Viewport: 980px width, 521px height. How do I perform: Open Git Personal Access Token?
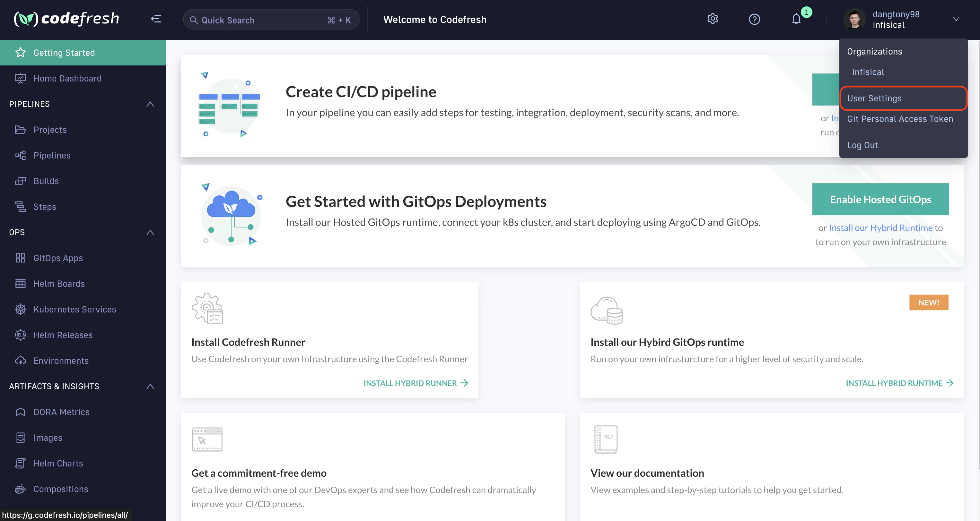pyautogui.click(x=900, y=119)
